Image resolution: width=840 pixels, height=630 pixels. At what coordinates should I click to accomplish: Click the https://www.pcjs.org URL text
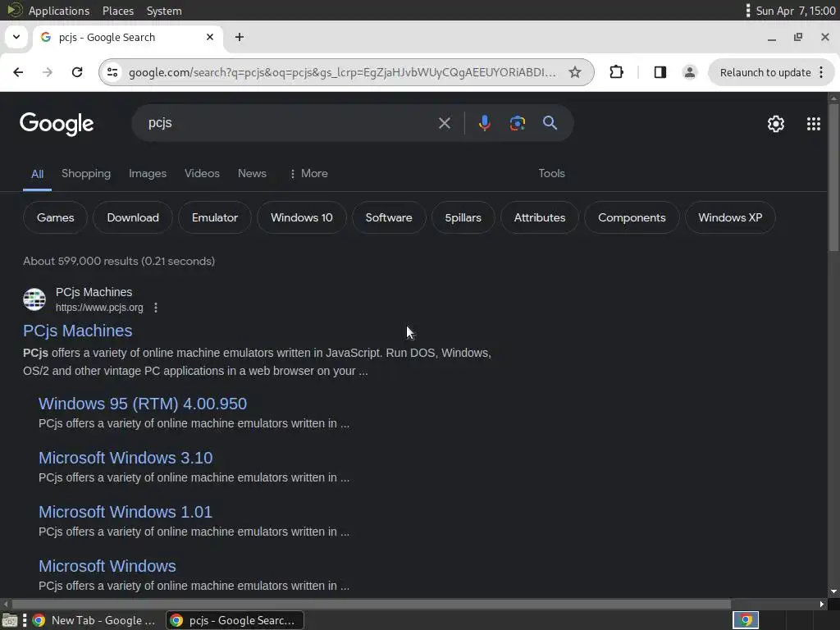click(99, 308)
